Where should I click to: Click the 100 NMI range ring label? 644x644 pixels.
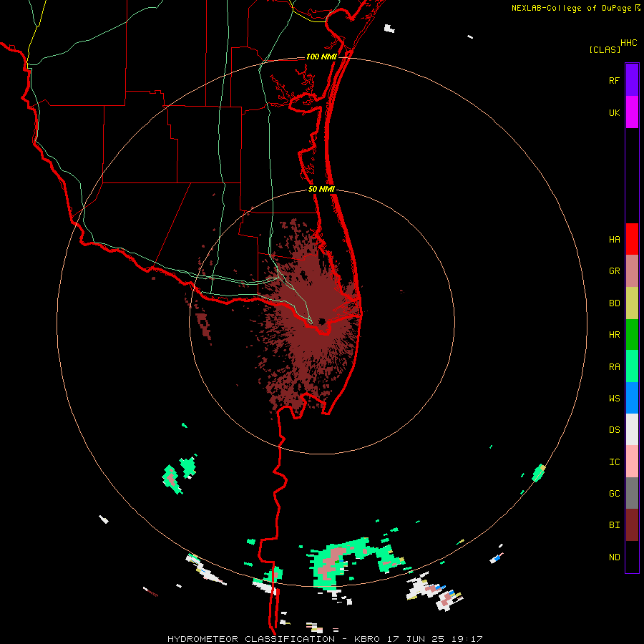point(321,57)
